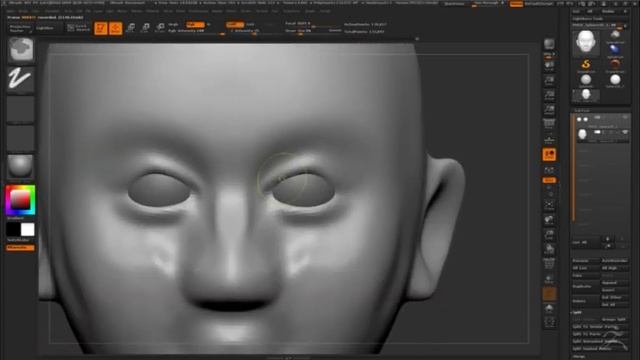This screenshot has height=360, width=640.
Task: Click the Actual size icon
Action: [x=549, y=96]
